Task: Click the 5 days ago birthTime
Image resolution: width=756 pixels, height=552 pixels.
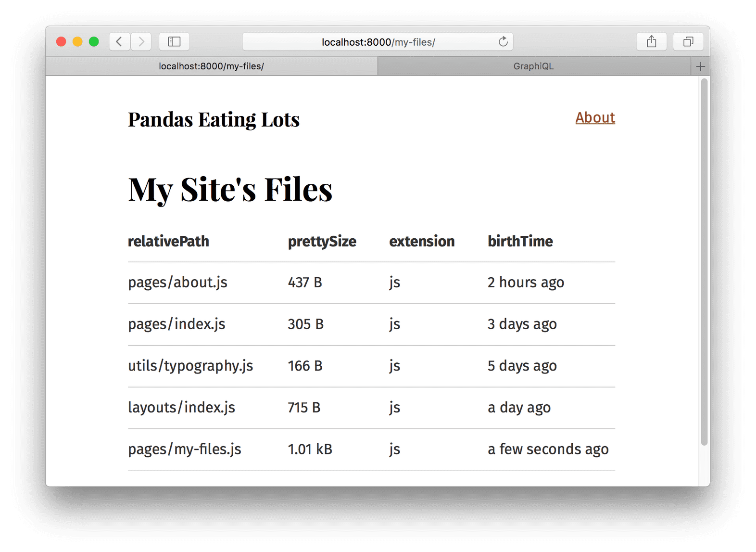Action: click(522, 366)
